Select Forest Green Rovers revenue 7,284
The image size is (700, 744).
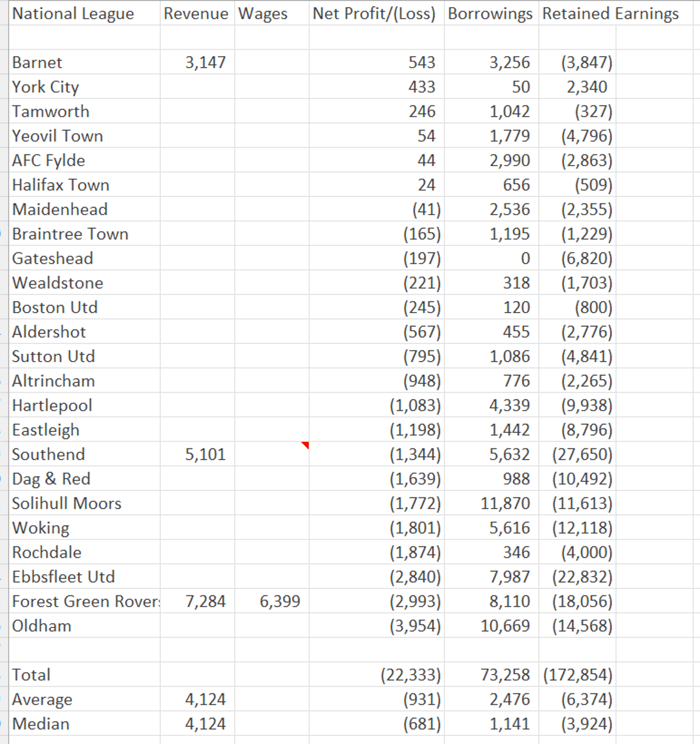pyautogui.click(x=198, y=601)
